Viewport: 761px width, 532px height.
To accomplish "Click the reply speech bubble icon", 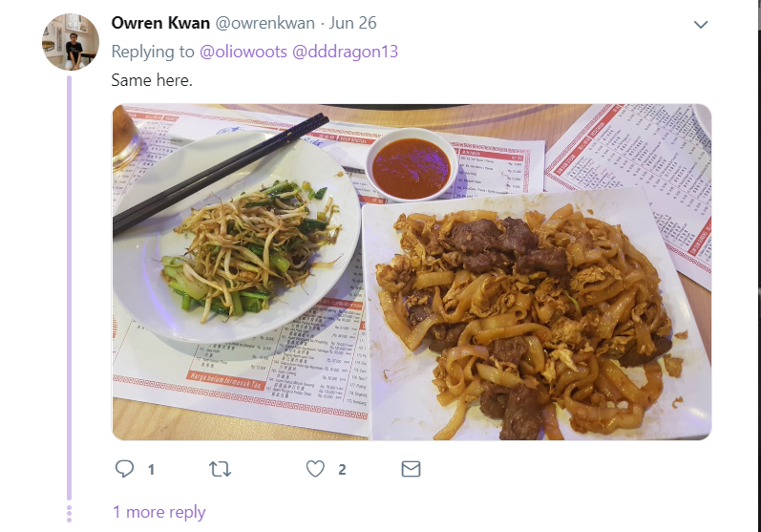I will pyautogui.click(x=125, y=469).
